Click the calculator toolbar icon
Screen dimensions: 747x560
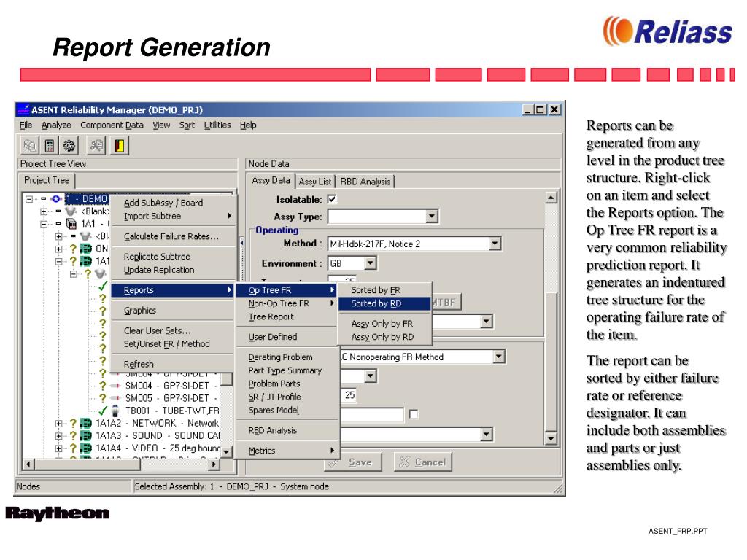[x=49, y=145]
